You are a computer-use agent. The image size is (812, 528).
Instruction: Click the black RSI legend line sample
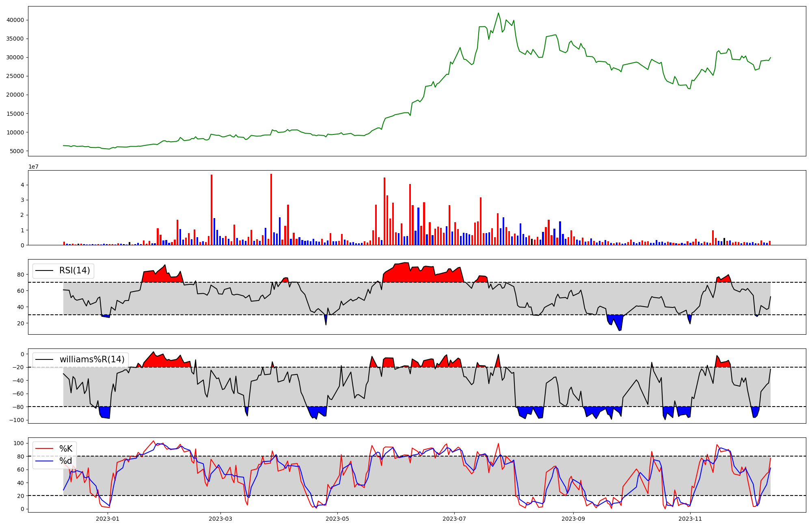pyautogui.click(x=45, y=270)
